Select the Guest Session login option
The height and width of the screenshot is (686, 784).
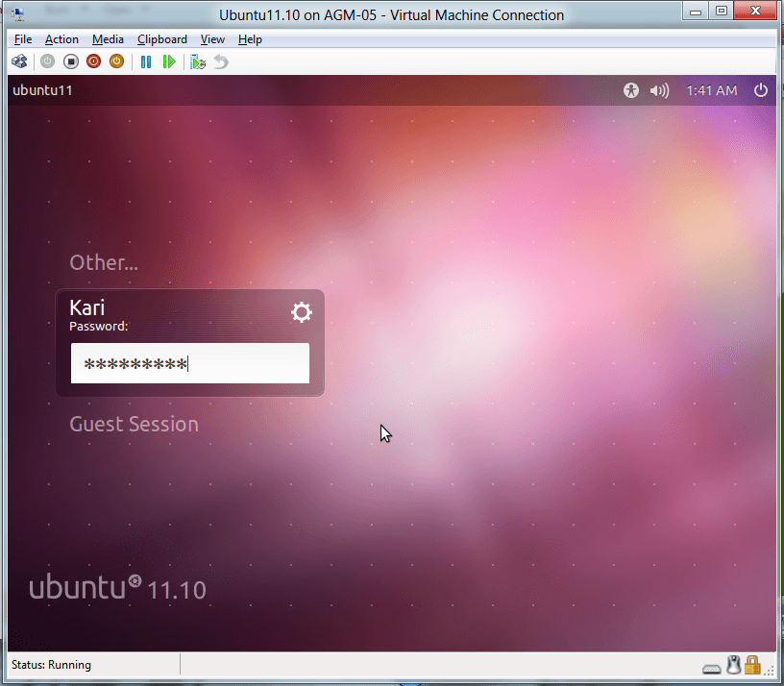coord(134,424)
